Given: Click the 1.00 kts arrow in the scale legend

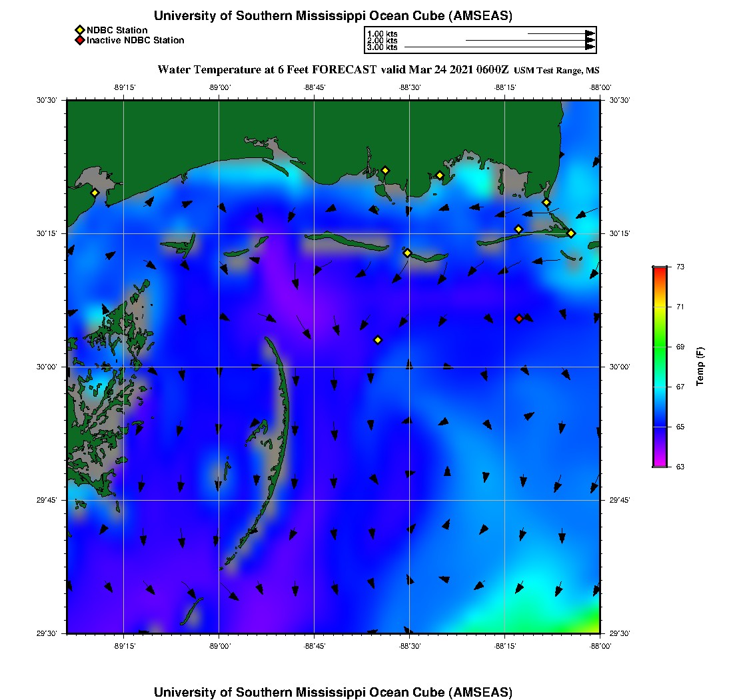Looking at the screenshot, I should coord(562,34).
